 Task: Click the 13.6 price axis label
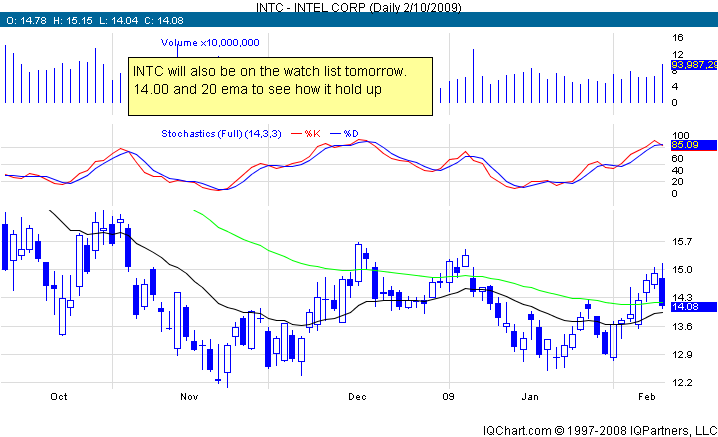tap(682, 326)
